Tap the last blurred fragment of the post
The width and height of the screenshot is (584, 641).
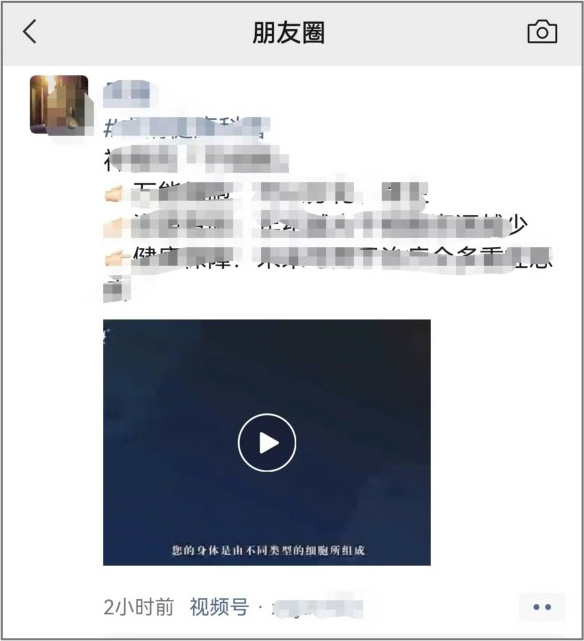(x=117, y=289)
